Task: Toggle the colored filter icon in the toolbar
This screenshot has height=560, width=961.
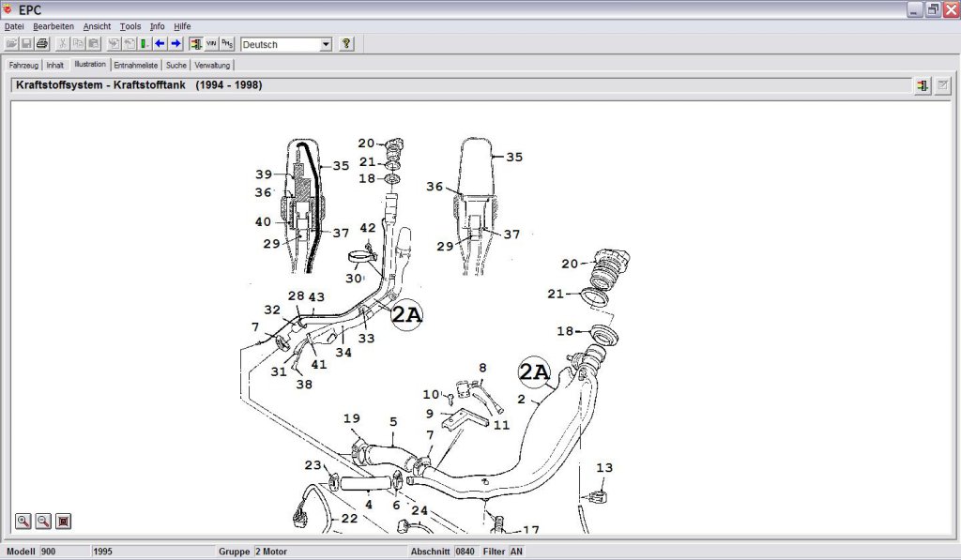Action: [195, 43]
